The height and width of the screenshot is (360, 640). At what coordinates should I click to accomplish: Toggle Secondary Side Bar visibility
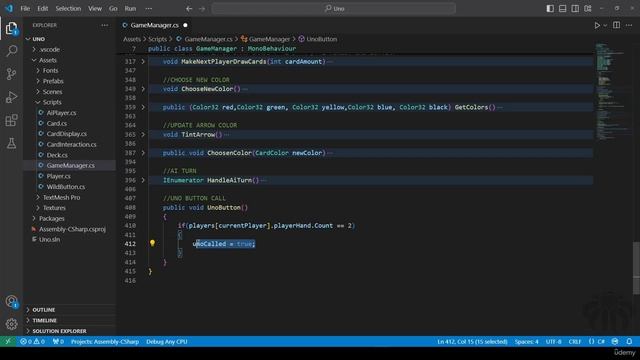[575, 9]
